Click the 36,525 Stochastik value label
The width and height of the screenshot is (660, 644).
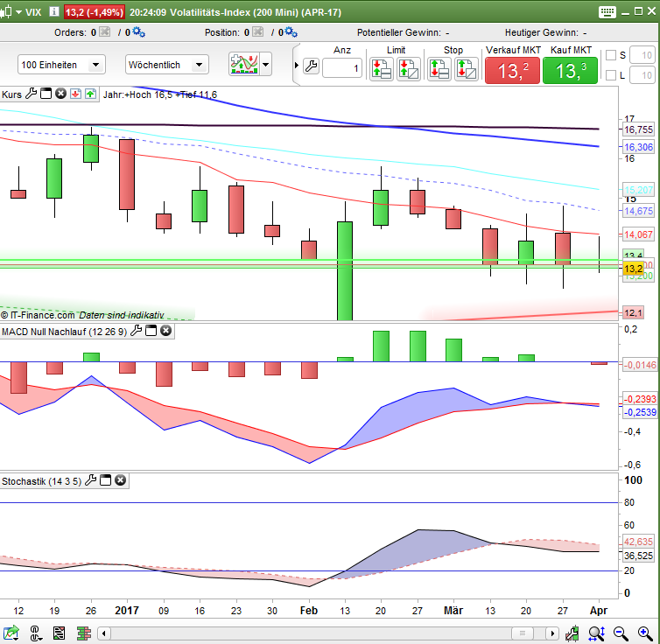(638, 556)
